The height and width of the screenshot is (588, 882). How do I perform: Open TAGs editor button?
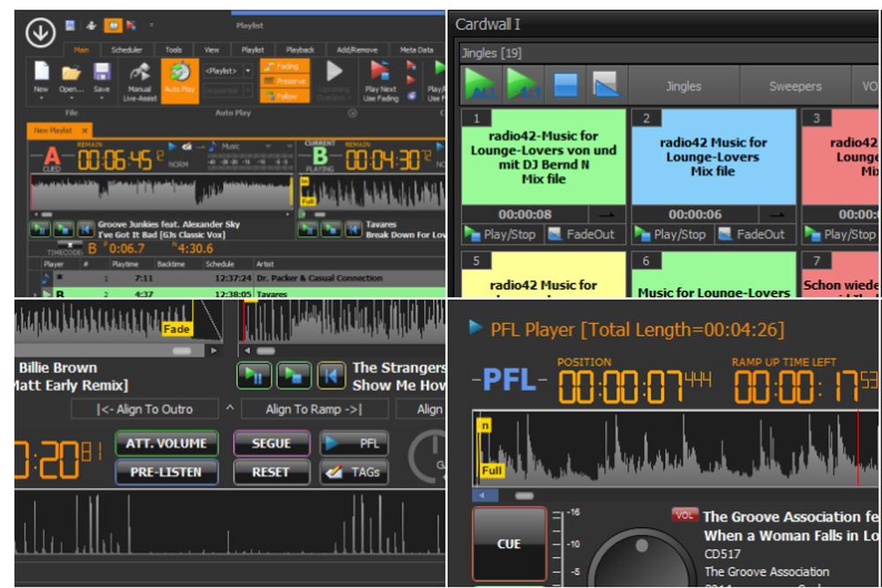(354, 473)
